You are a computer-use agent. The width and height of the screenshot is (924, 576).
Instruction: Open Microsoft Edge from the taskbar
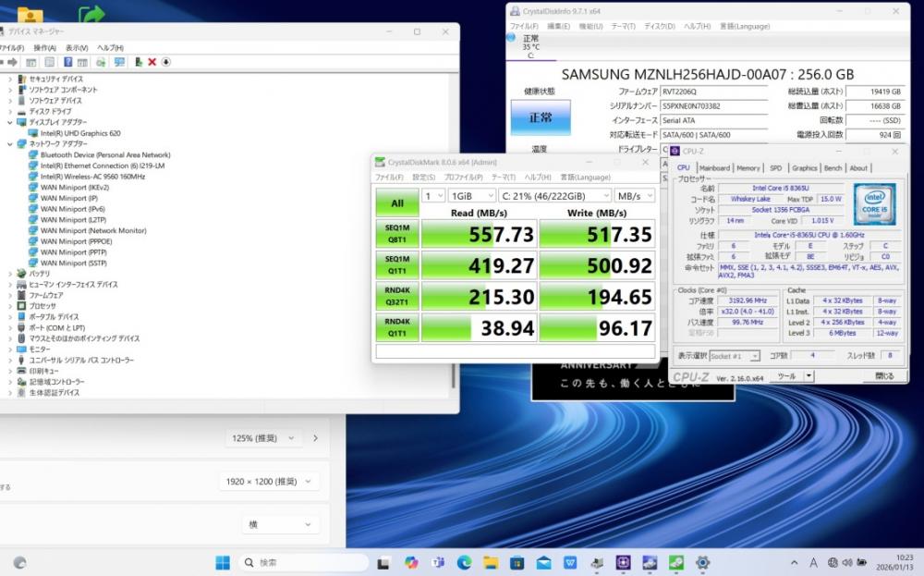[x=464, y=562]
